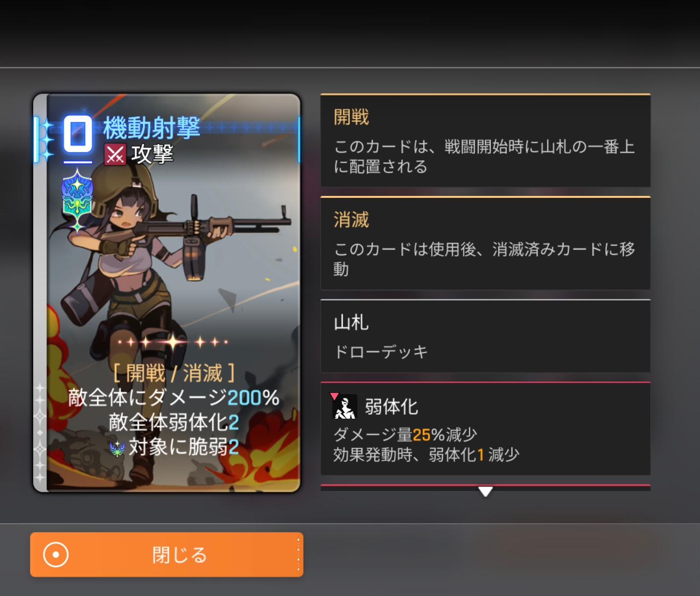Click the [開戦 / 消滅] keyword text on card
This screenshot has width=700, height=596.
174,373
